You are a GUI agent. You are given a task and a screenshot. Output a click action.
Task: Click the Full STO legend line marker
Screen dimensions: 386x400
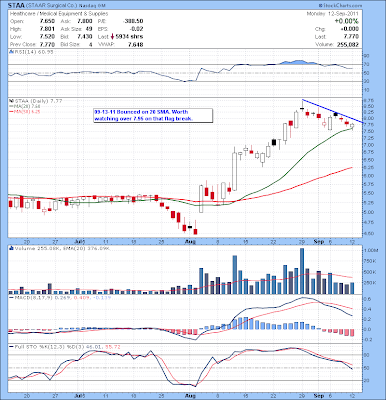coord(11,347)
